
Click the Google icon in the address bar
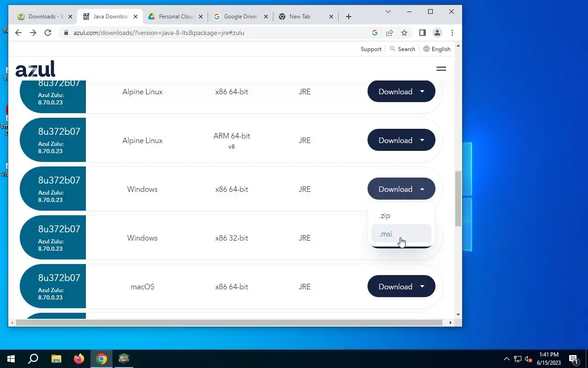[375, 33]
